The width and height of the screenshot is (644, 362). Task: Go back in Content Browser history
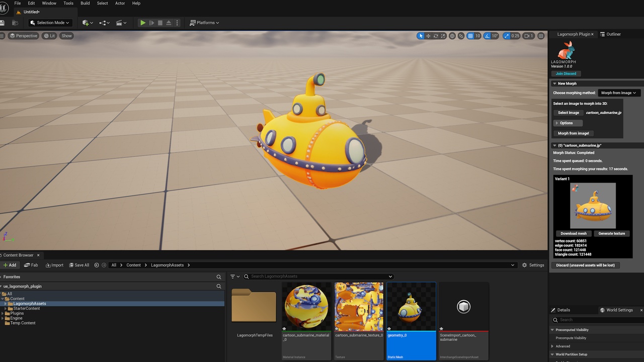click(x=97, y=265)
